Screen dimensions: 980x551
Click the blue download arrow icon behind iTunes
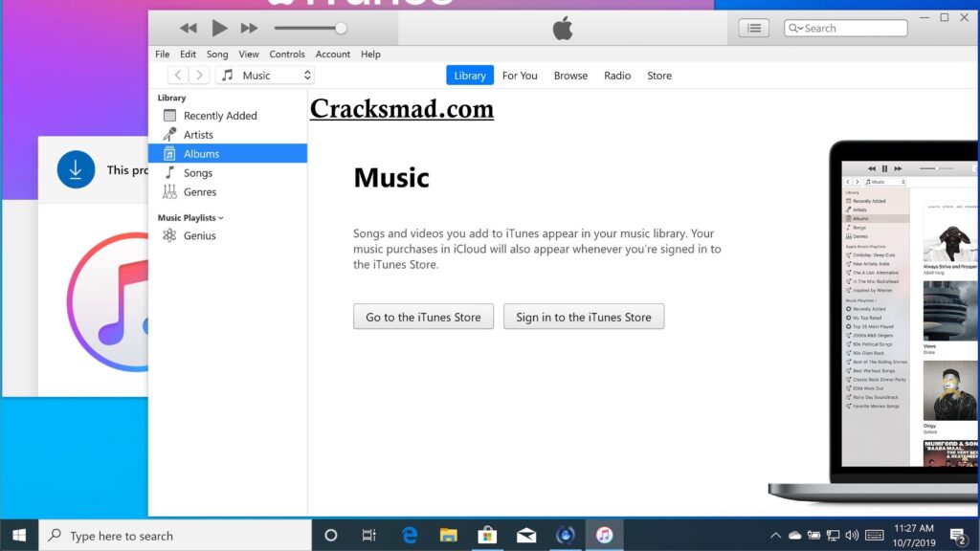[x=76, y=169]
